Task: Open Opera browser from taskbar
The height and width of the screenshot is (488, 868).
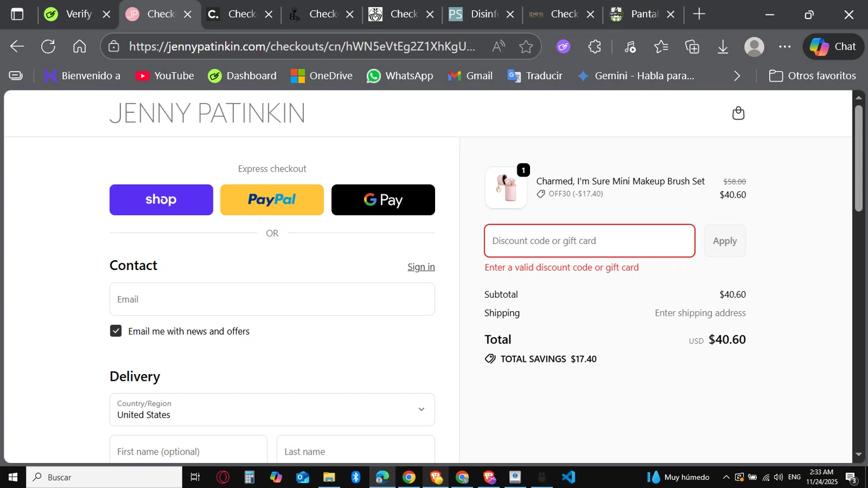Action: [x=223, y=477]
